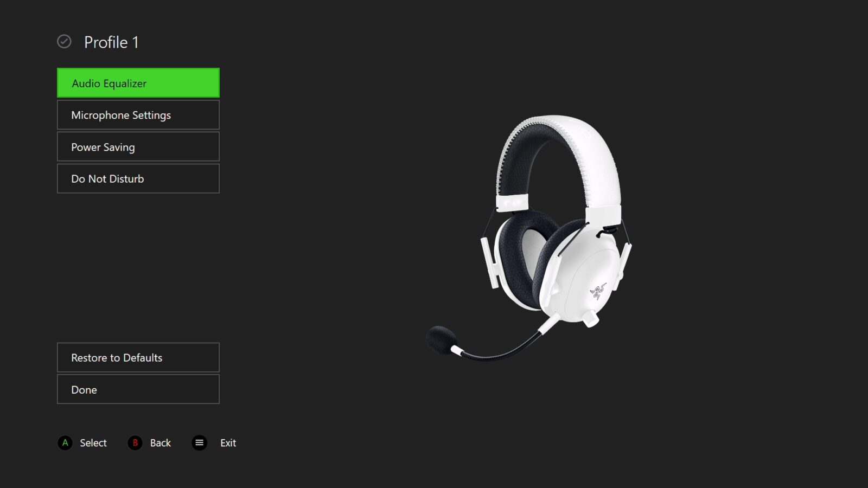The width and height of the screenshot is (868, 488).
Task: Click the green A controller button icon
Action: 65,443
